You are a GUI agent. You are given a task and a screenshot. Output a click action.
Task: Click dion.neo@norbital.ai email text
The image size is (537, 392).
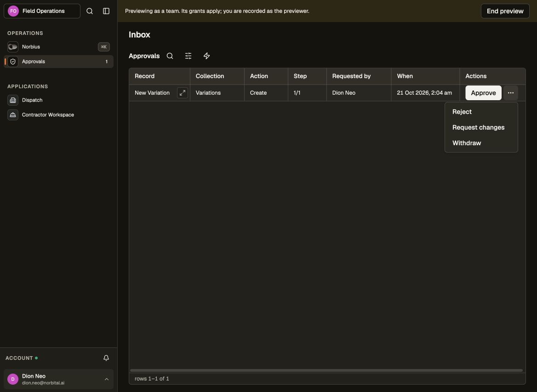[43, 383]
